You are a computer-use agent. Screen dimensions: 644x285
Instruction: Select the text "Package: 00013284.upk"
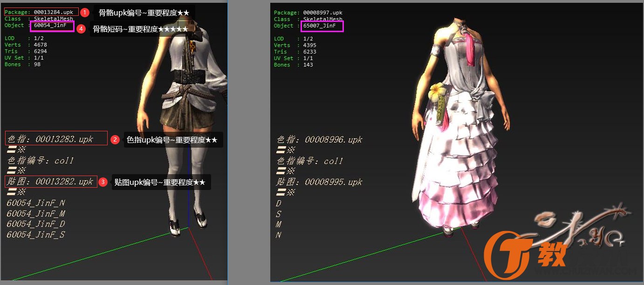click(39, 12)
